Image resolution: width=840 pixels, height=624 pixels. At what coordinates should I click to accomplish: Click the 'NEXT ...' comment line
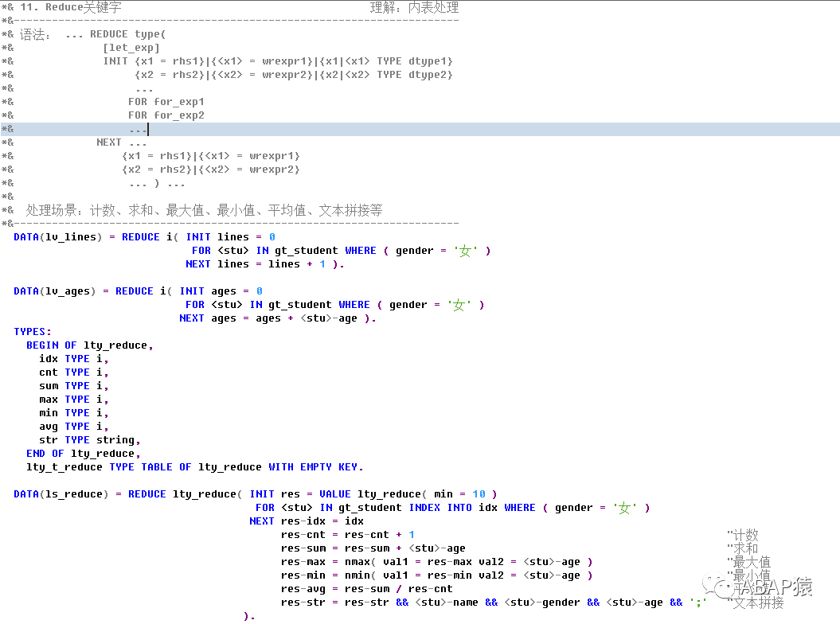click(122, 142)
